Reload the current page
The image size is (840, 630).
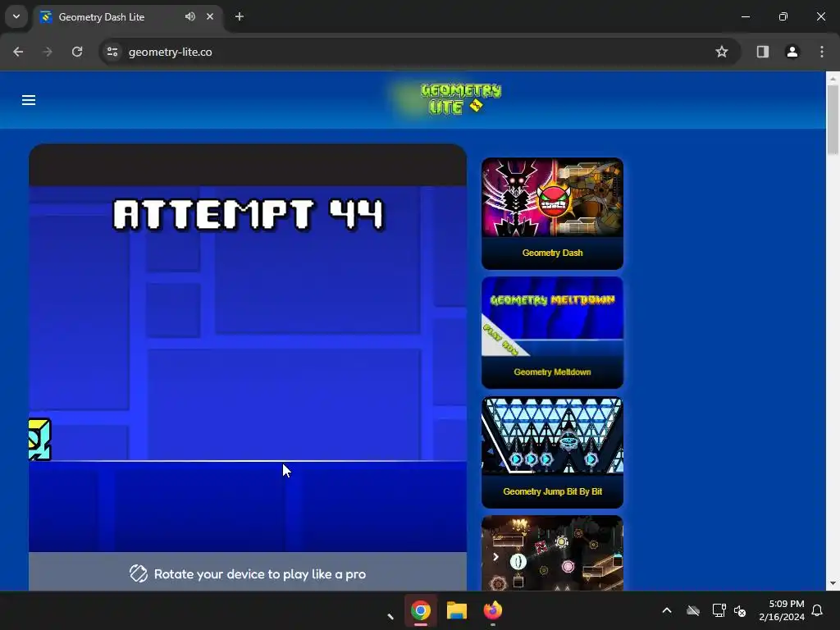point(77,52)
